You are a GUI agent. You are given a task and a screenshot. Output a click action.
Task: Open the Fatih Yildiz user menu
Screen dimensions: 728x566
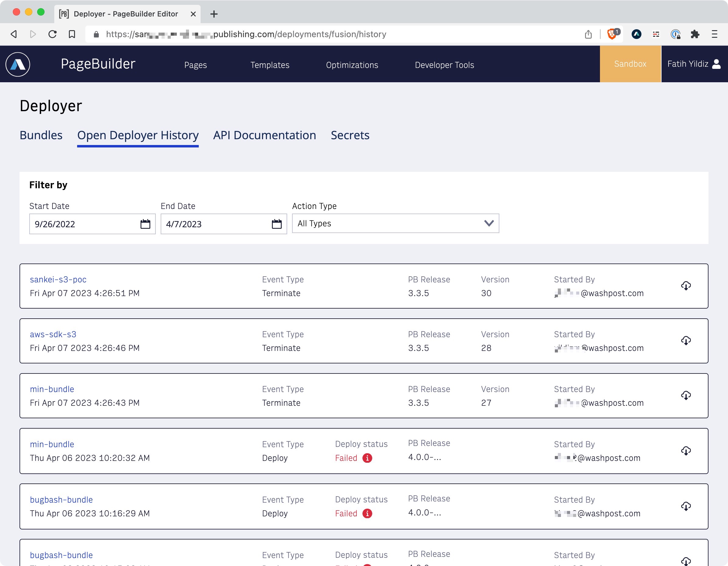click(x=694, y=64)
